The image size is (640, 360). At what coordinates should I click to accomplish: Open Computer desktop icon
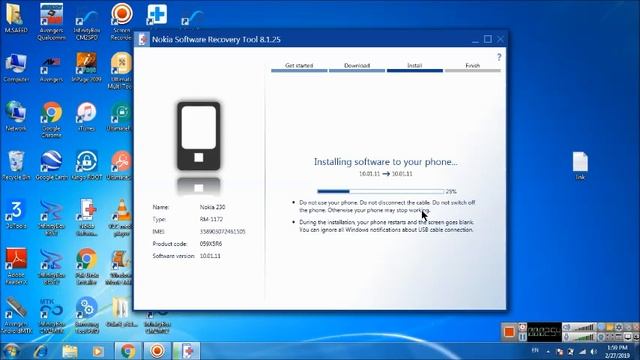coord(16,68)
